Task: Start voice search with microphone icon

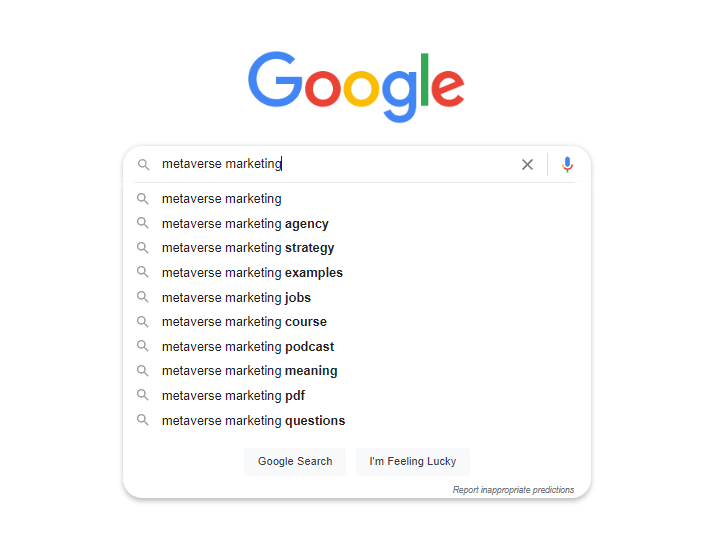Action: coord(567,164)
